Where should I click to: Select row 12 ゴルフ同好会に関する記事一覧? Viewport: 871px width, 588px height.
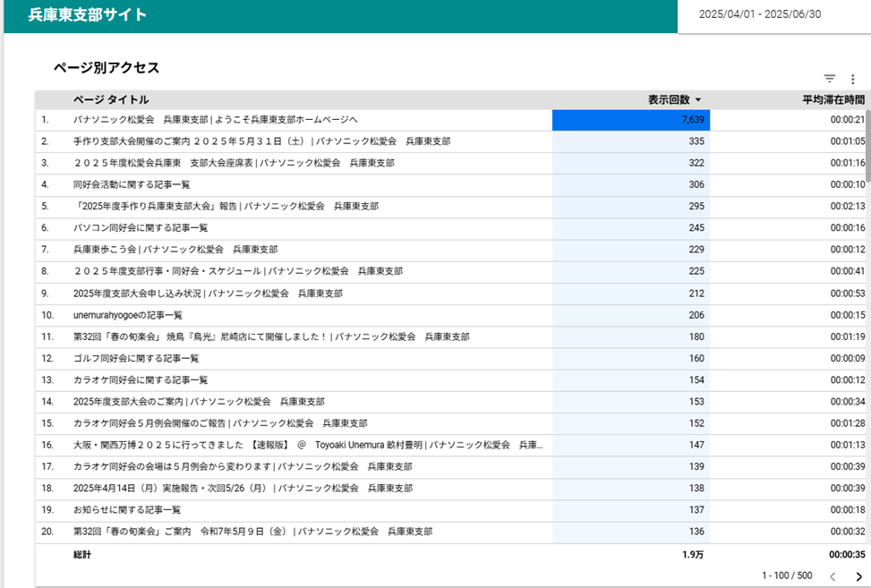pyautogui.click(x=136, y=358)
